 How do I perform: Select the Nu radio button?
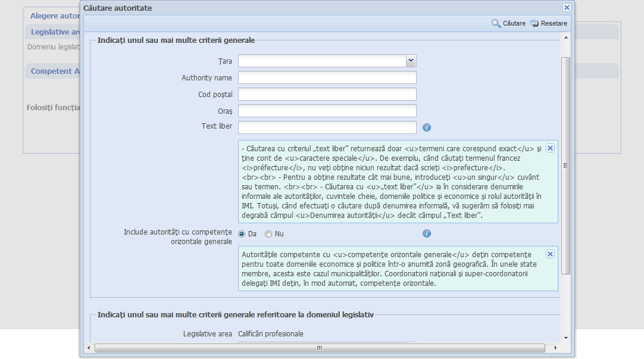pyautogui.click(x=268, y=234)
